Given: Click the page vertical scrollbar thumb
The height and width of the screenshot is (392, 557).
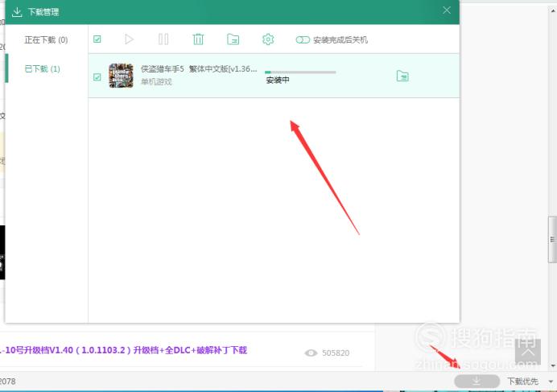Looking at the screenshot, I should click(x=552, y=240).
